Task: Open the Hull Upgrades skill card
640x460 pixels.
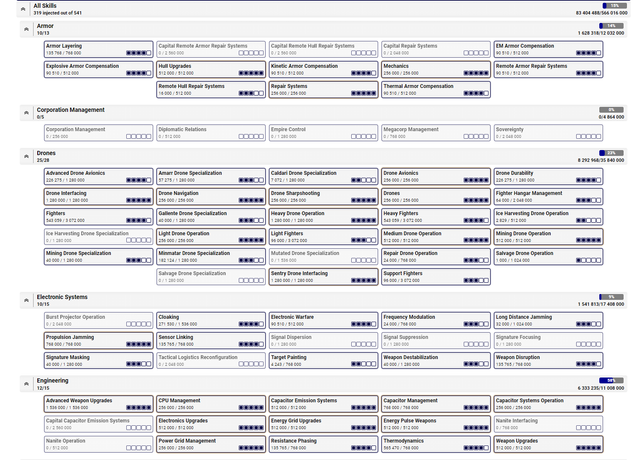Action: pyautogui.click(x=211, y=69)
